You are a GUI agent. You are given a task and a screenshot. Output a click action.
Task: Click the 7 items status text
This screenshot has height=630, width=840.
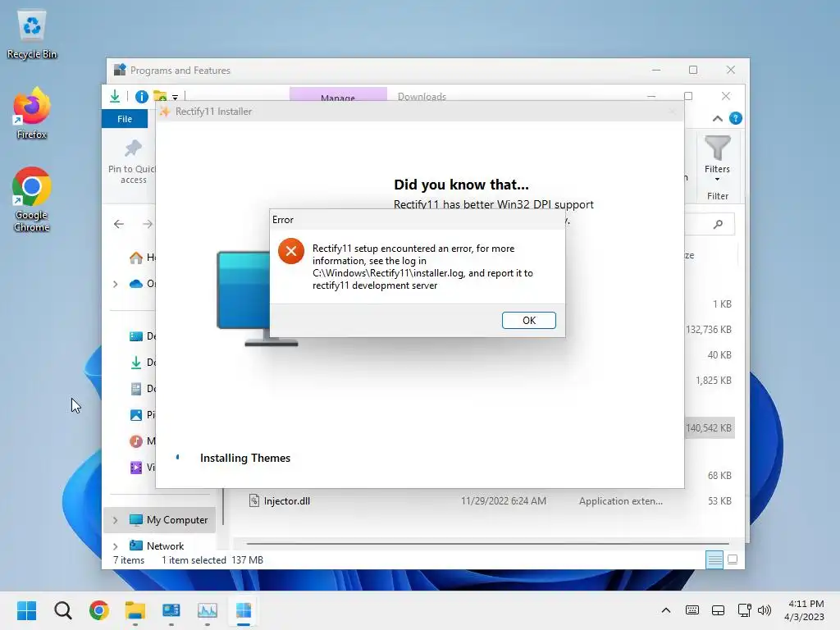pyautogui.click(x=129, y=559)
